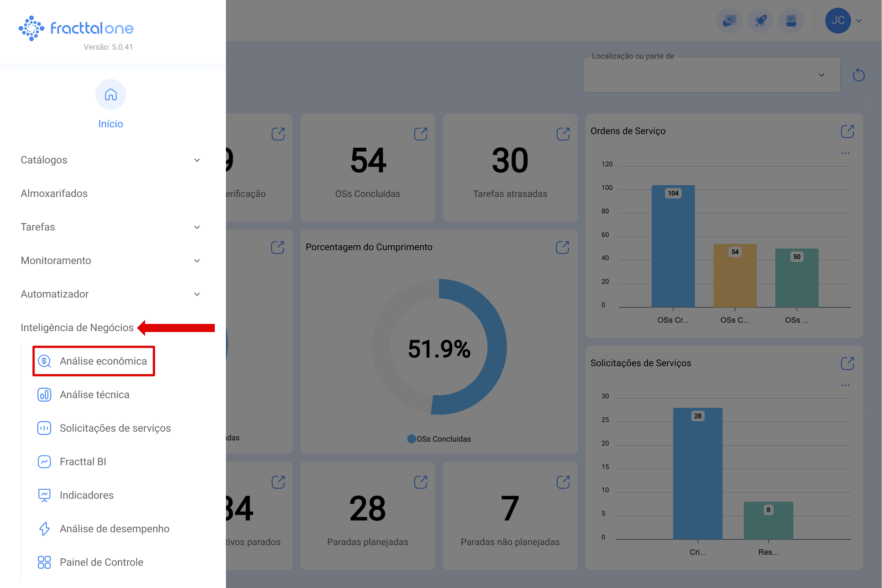
Task: Click the rocket icon in header
Action: 760,21
